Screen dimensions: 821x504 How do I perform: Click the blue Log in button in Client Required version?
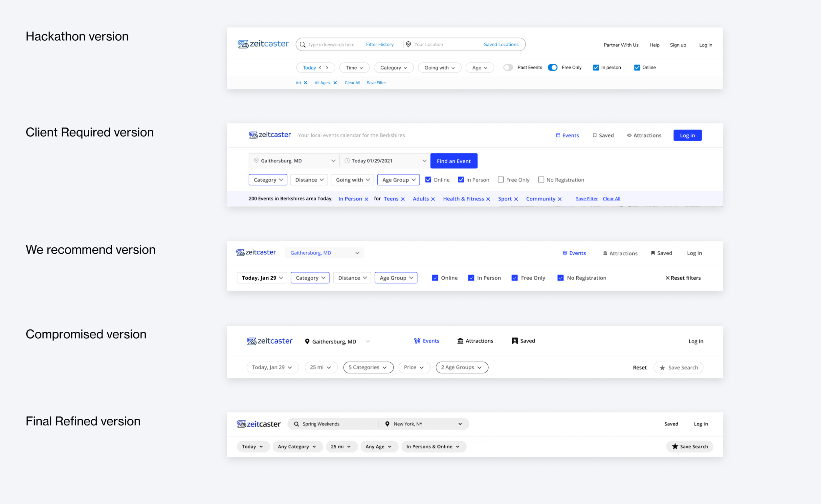tap(687, 135)
